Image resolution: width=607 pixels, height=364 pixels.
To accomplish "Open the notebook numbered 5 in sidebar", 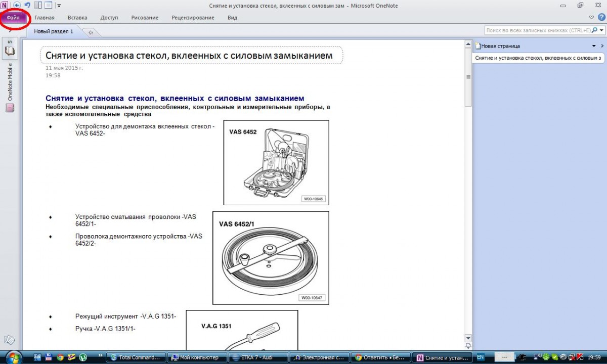I will tap(10, 49).
